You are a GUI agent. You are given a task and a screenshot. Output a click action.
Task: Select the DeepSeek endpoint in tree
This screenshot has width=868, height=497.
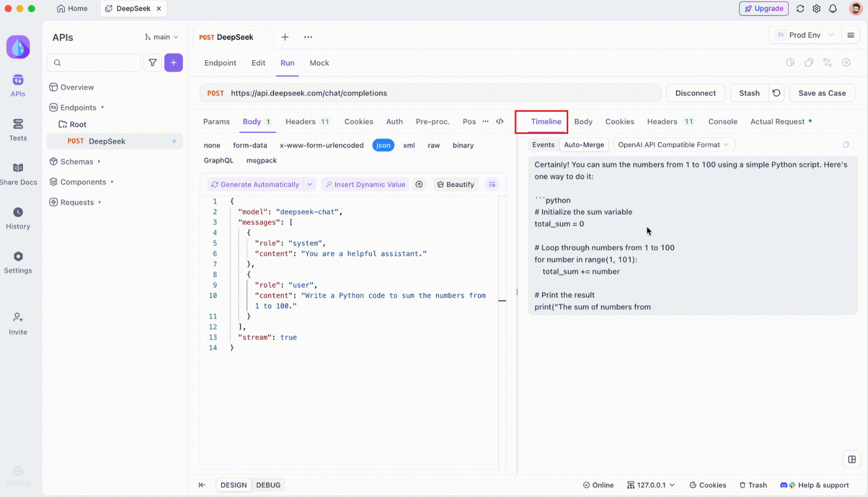(x=115, y=141)
